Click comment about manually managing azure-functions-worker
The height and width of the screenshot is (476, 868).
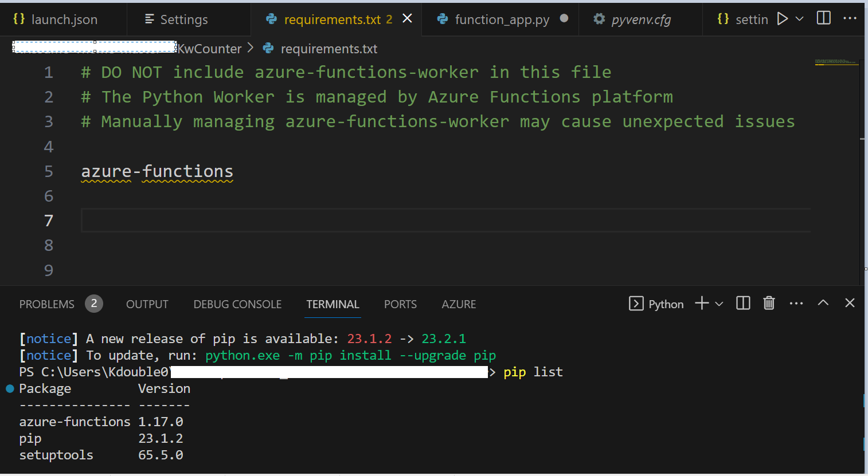(438, 121)
